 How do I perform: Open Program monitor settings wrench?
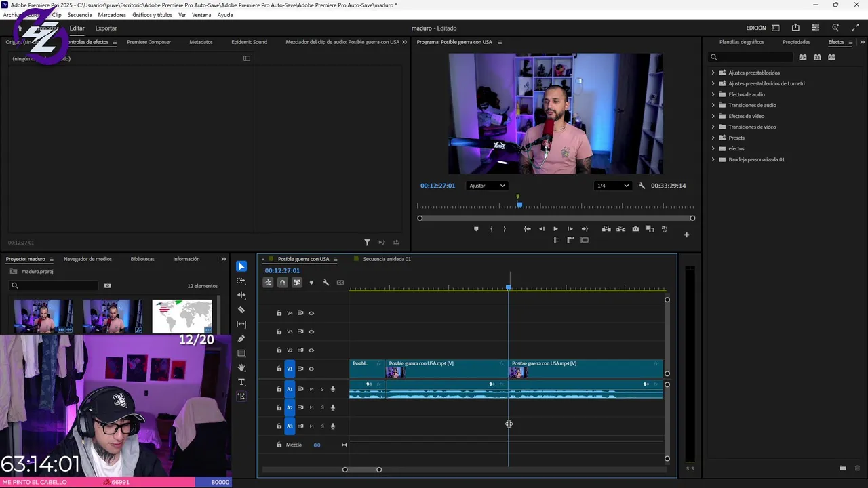coord(642,186)
